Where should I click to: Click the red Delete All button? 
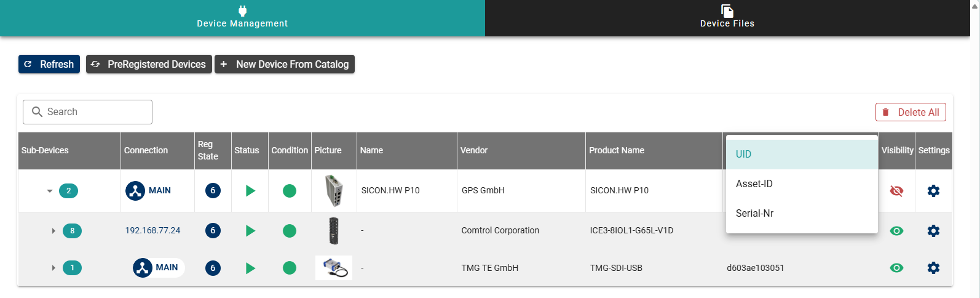[911, 112]
